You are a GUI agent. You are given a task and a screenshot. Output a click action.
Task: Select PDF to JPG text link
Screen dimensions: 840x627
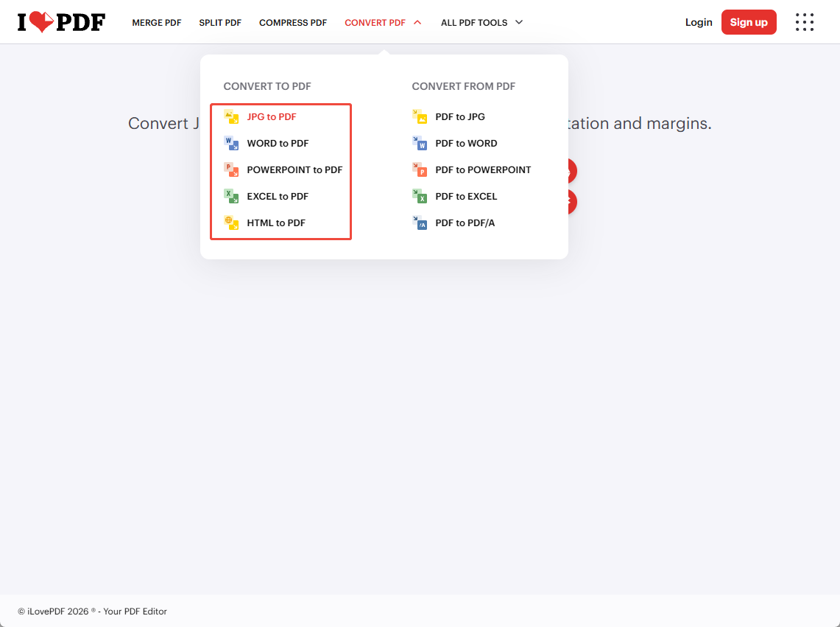coord(460,116)
